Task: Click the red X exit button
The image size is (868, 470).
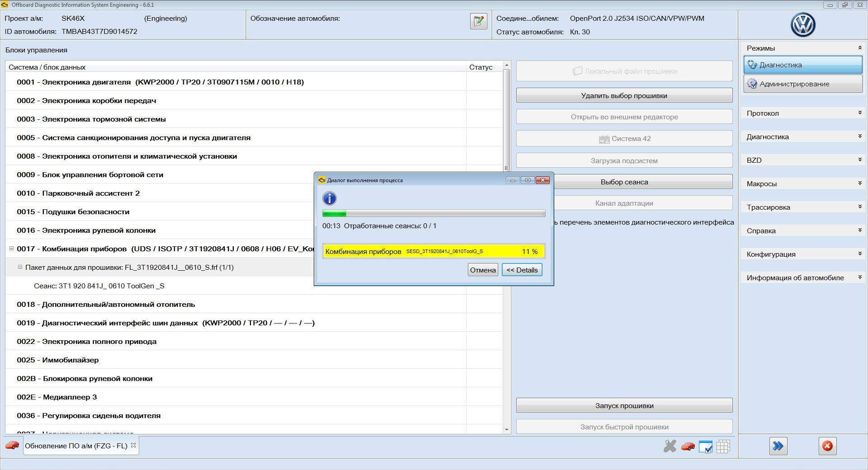Action: pyautogui.click(x=827, y=446)
